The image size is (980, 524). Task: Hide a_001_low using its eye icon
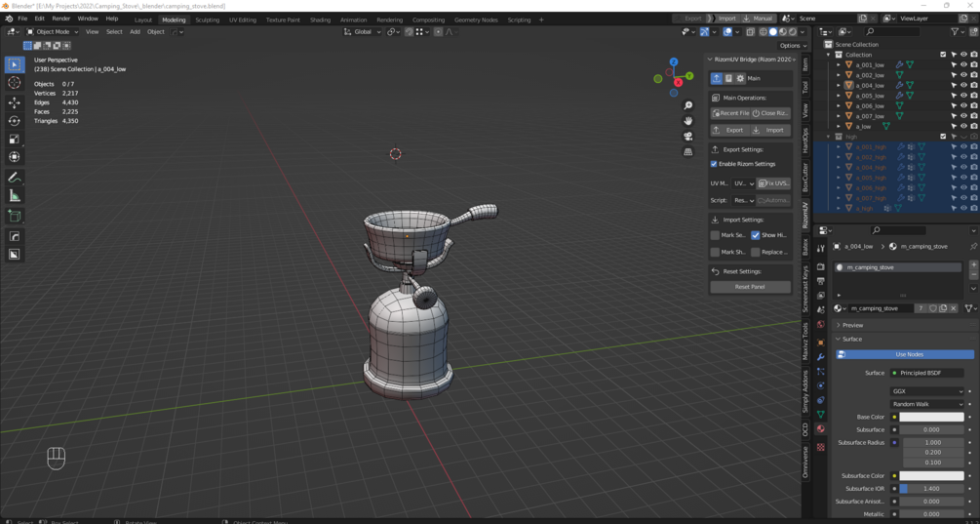click(x=963, y=65)
